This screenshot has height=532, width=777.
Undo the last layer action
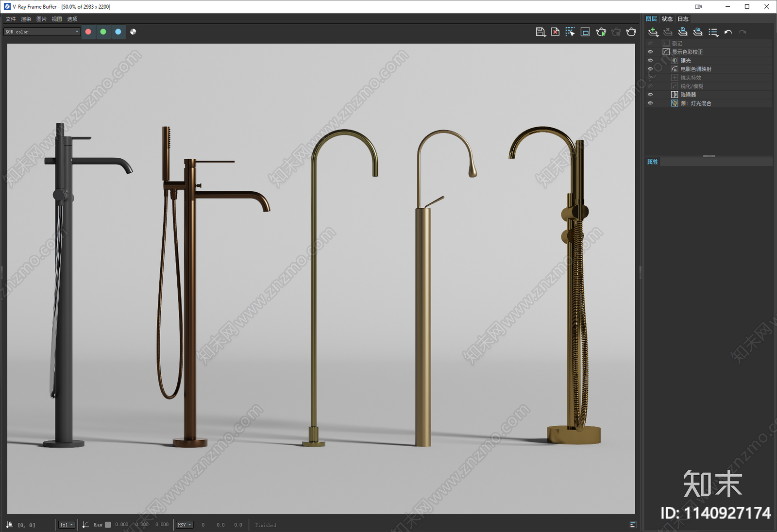(728, 32)
